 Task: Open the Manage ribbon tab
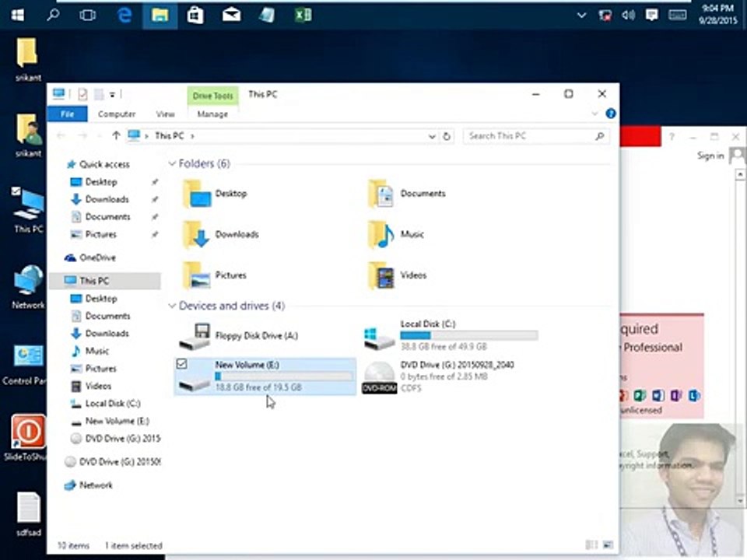click(212, 114)
